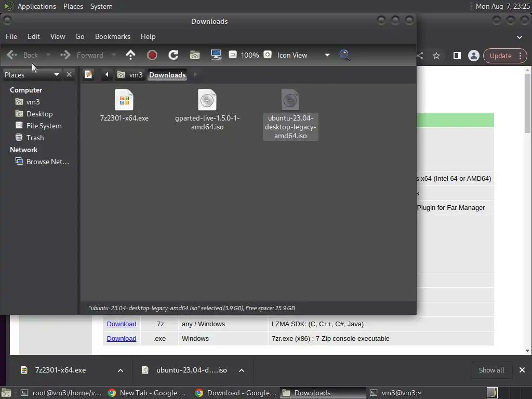This screenshot has width=532, height=399.
Task: Click the clock Mon Aug 7, 23:25
Action: (502, 6)
